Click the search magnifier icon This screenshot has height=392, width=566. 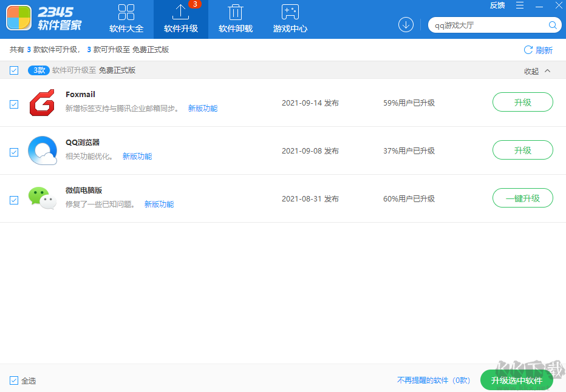pyautogui.click(x=552, y=25)
